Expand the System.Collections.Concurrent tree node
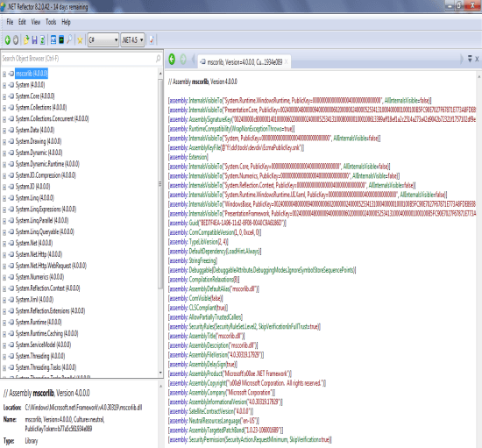 coord(4,119)
